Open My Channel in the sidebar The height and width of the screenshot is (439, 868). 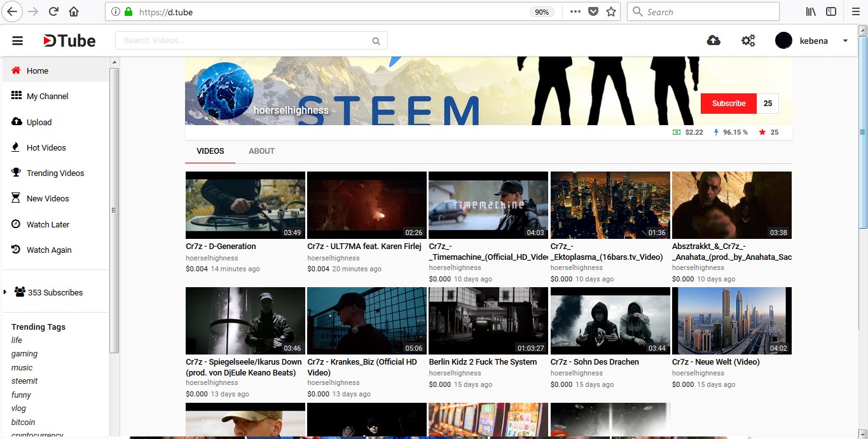56,96
